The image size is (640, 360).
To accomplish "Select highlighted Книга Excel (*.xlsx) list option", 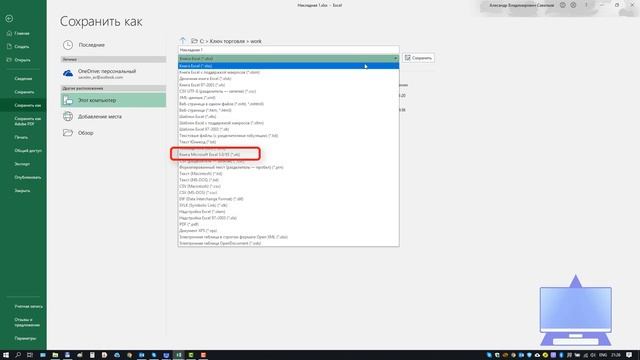I will (289, 66).
